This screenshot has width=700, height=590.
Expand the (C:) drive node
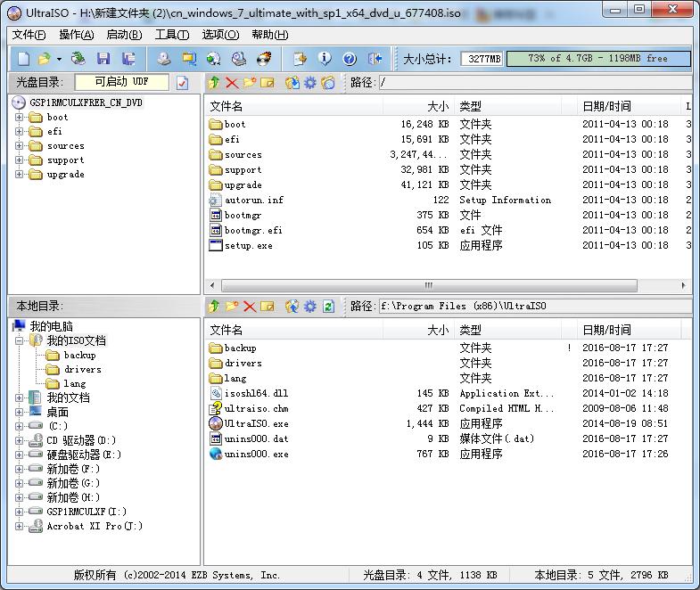tap(19, 426)
